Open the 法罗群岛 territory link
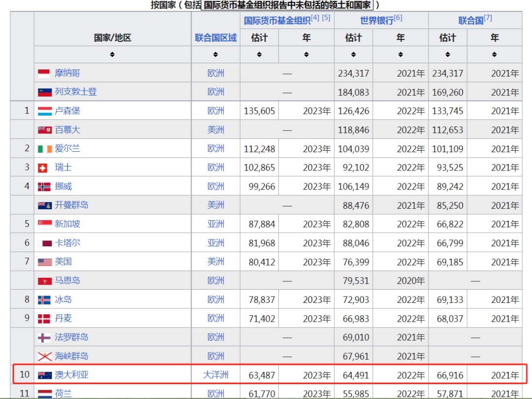This screenshot has height=399, width=532. (x=71, y=337)
